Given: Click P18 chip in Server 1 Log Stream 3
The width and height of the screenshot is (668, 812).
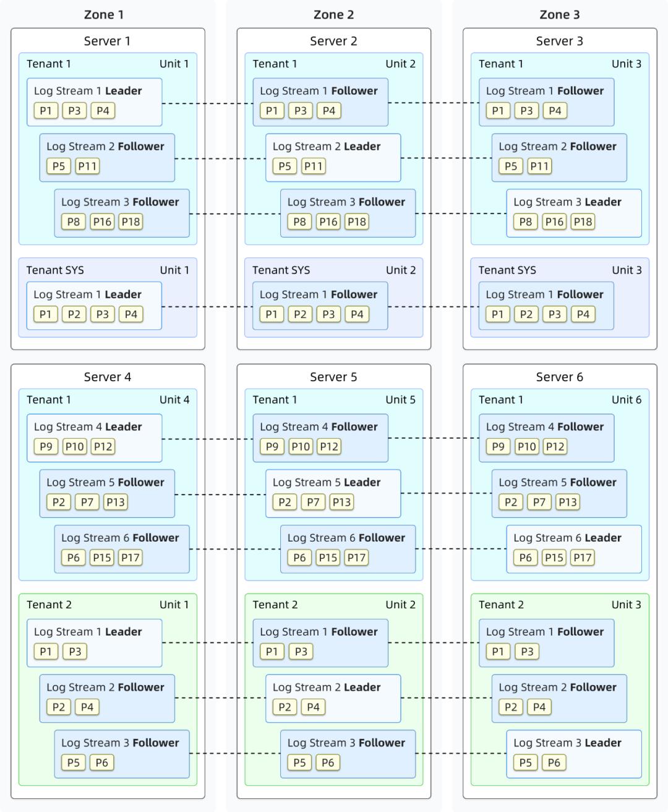Looking at the screenshot, I should pos(131,222).
